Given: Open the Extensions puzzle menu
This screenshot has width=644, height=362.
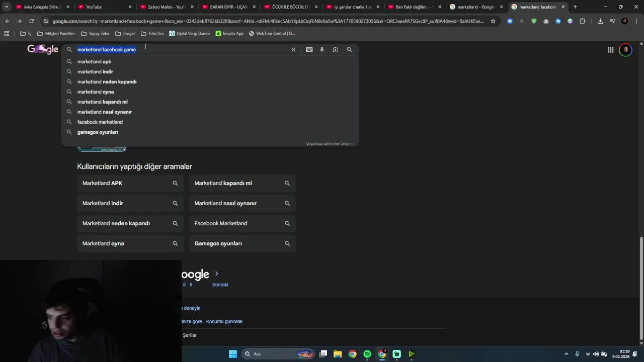Looking at the screenshot, I should (582, 21).
